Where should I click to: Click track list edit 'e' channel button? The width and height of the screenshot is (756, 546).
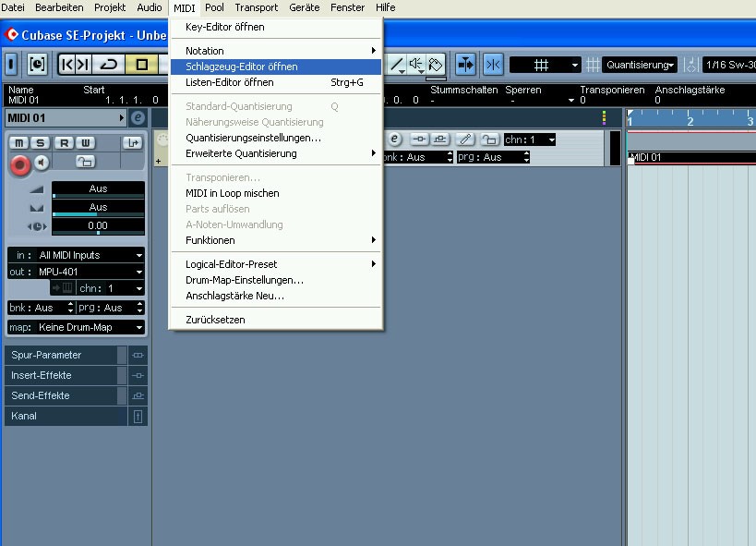click(x=394, y=139)
